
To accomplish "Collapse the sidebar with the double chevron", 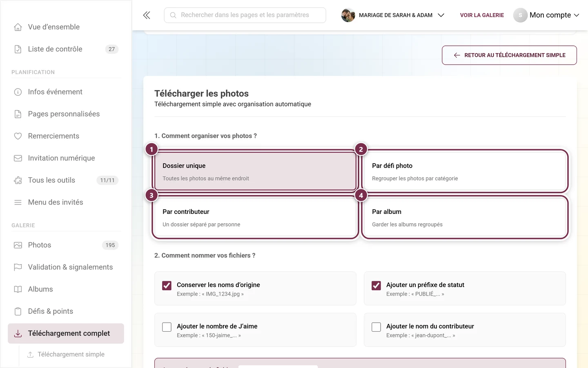I will point(147,15).
